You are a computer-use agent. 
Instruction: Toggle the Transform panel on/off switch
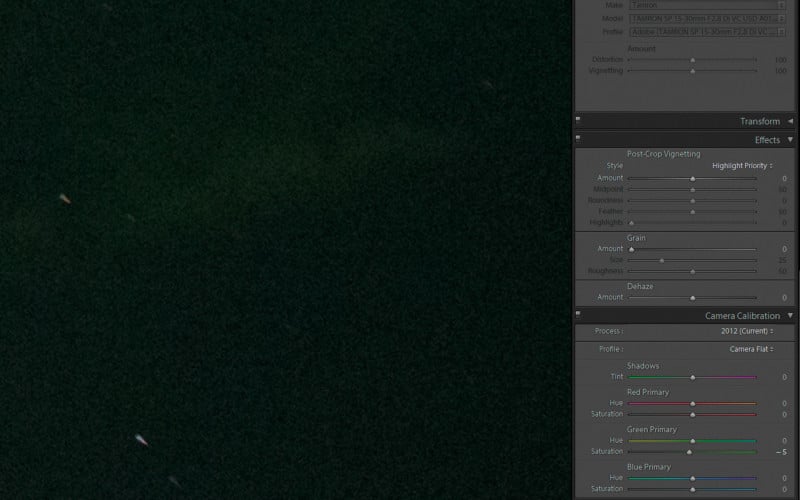point(578,120)
